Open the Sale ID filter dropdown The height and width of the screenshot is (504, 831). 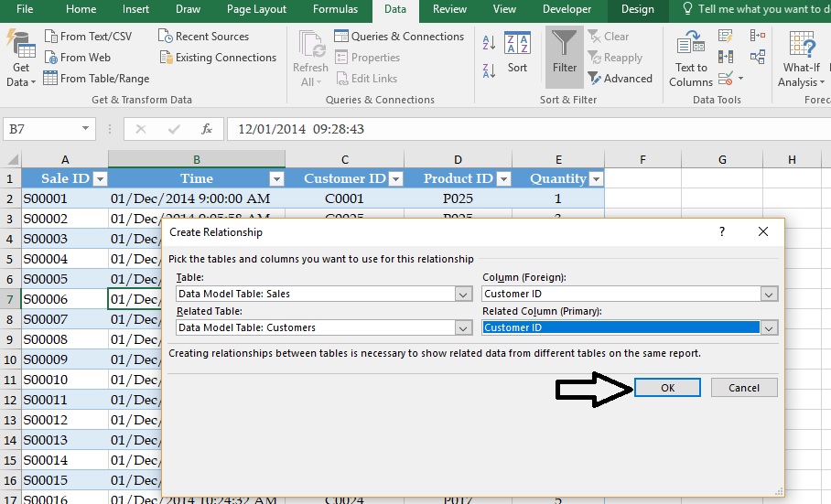[x=100, y=179]
